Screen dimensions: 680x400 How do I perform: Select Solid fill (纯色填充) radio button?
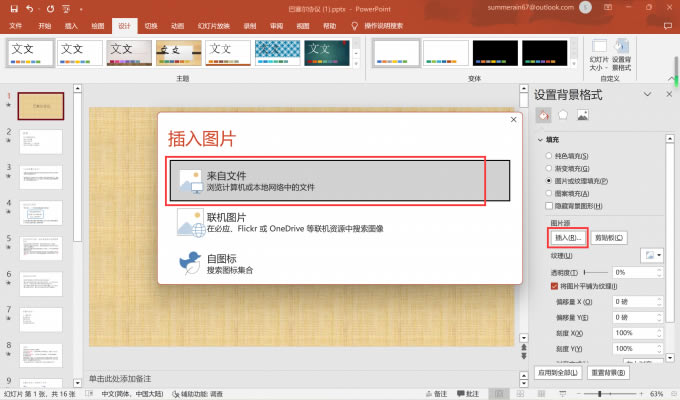tap(546, 157)
